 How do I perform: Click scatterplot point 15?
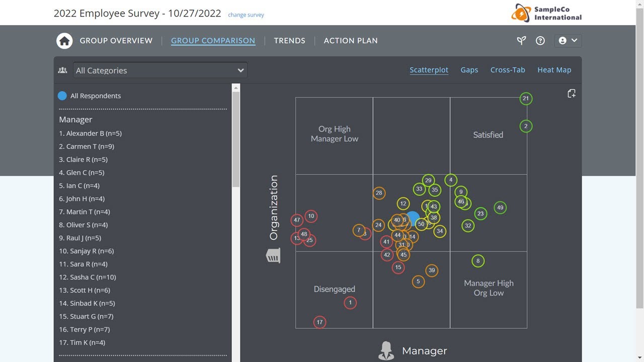coord(398,267)
